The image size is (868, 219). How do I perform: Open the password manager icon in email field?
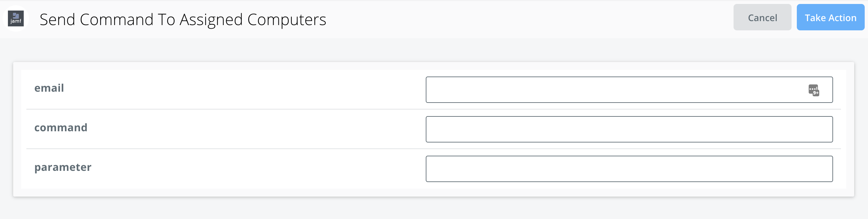click(x=814, y=90)
